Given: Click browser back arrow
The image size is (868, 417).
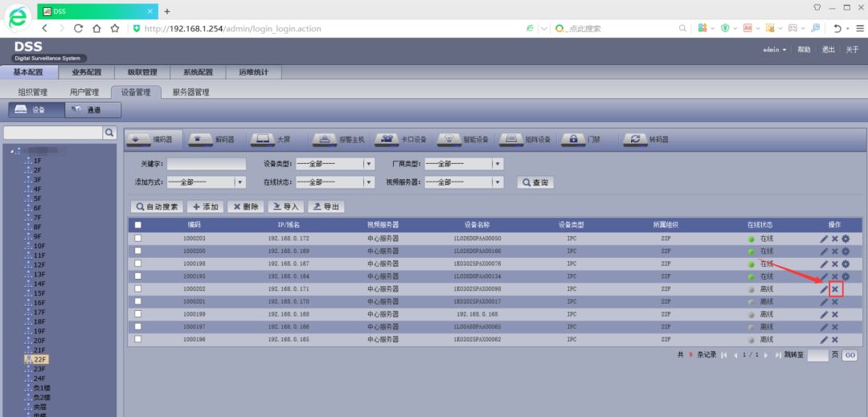Looking at the screenshot, I should click(x=45, y=28).
